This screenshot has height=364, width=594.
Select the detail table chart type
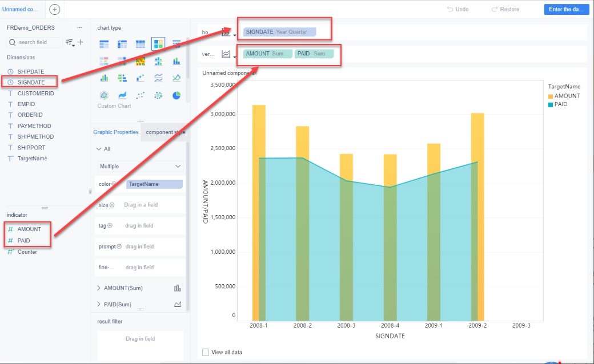[x=141, y=45]
